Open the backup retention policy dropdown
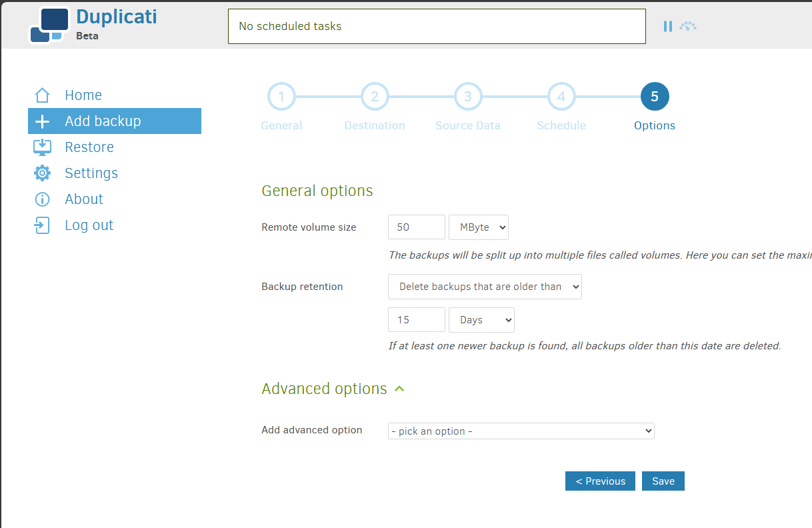812x528 pixels. (x=485, y=286)
